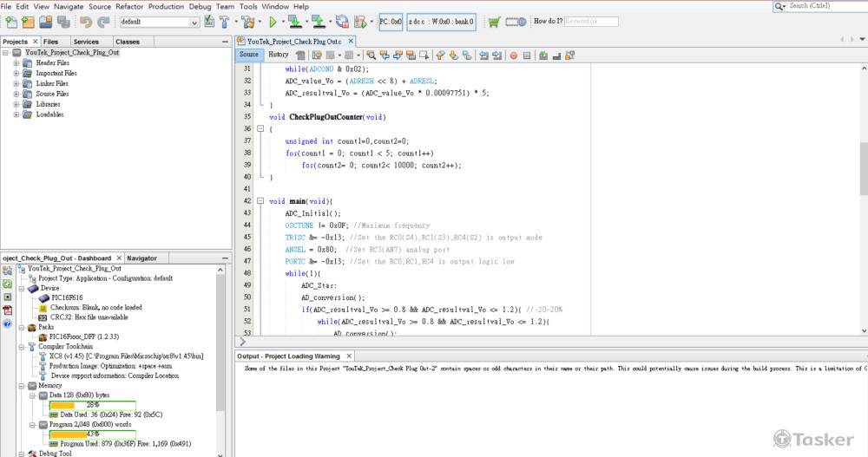The width and height of the screenshot is (868, 457).
Task: Switch editor to History view
Action: [278, 55]
